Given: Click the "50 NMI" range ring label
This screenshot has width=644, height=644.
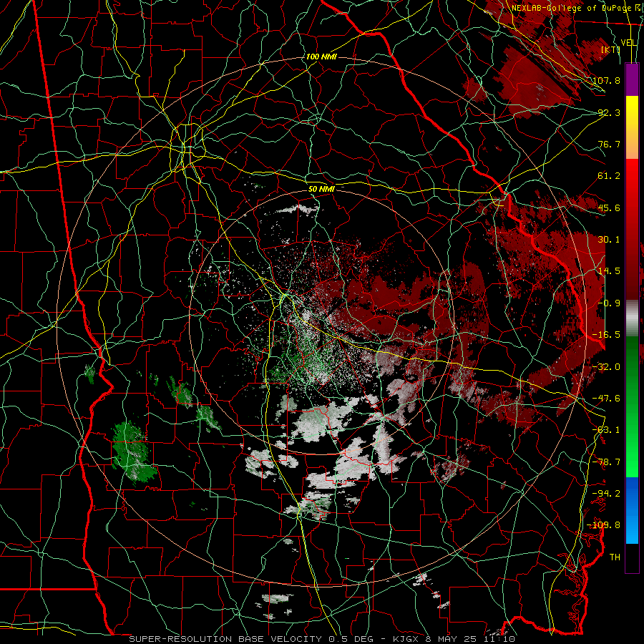Looking at the screenshot, I should (321, 190).
